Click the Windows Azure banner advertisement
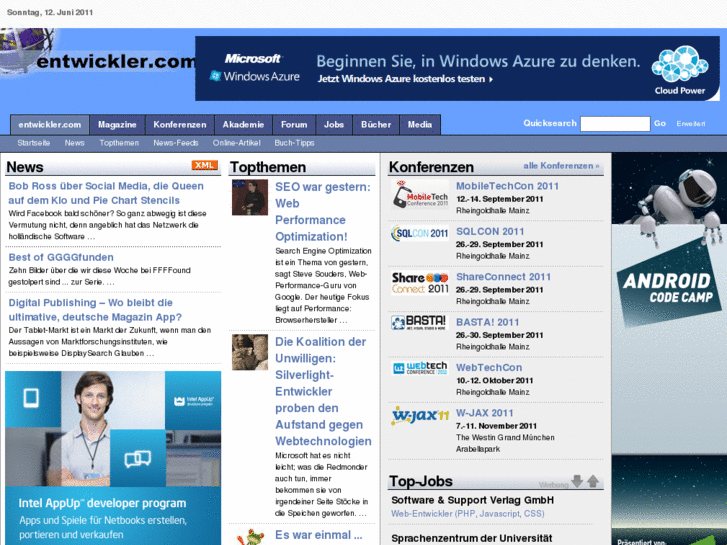Viewport: 727px width, 545px height. (x=456, y=68)
